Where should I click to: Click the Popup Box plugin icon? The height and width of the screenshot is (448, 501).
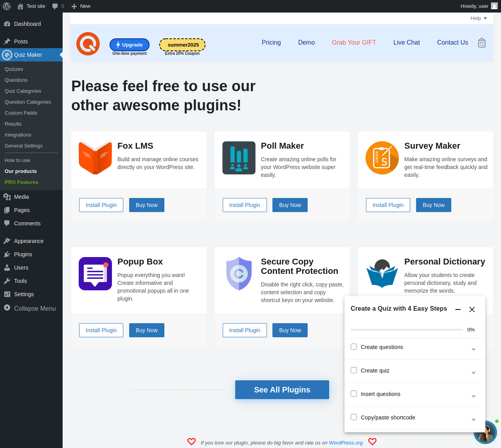pyautogui.click(x=96, y=274)
